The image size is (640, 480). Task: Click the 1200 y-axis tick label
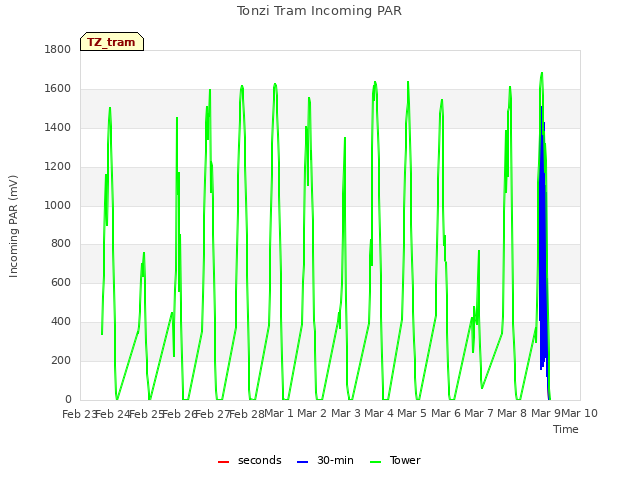tap(58, 167)
